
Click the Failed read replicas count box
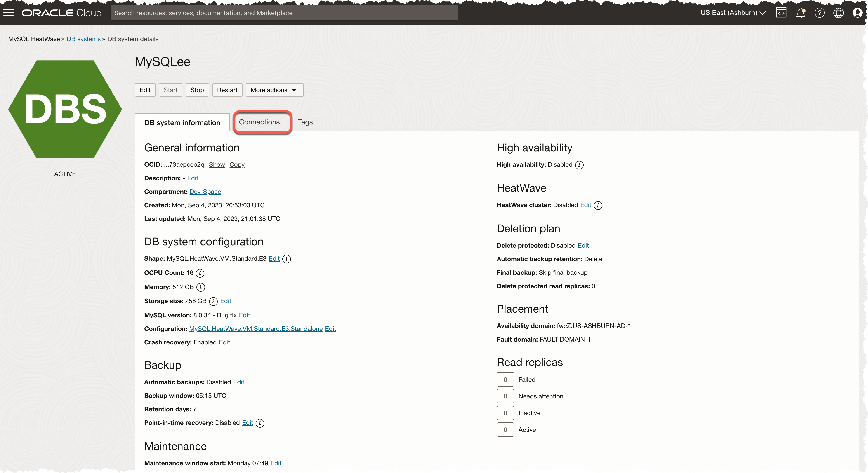coord(505,379)
